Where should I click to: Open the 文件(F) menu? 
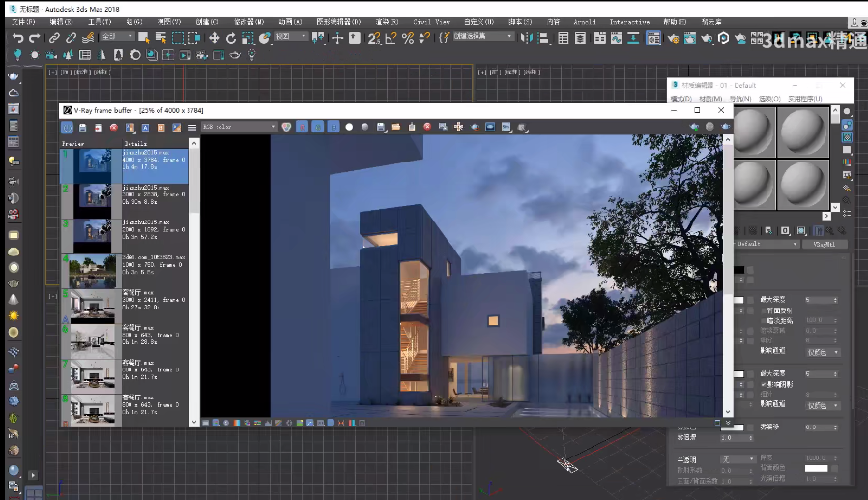pyautogui.click(x=23, y=22)
